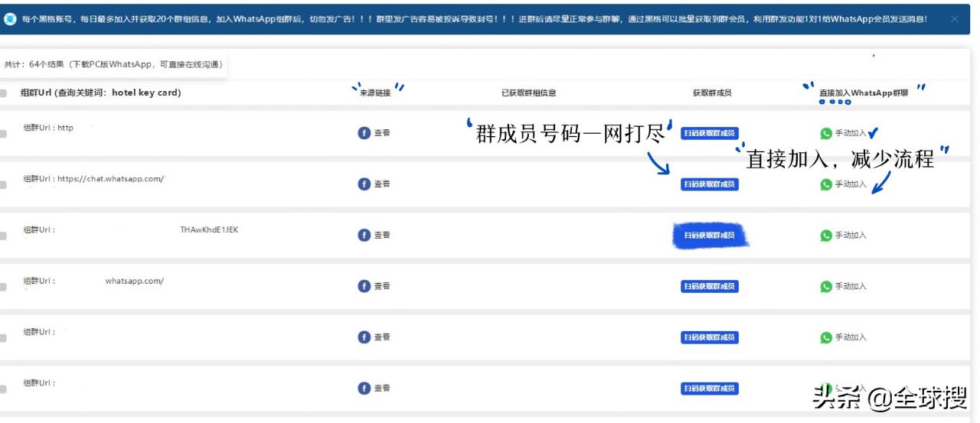Click the WhatsApp 手动加入 icon in the '组群Url : http' row
The width and height of the screenshot is (980, 423).
click(826, 133)
